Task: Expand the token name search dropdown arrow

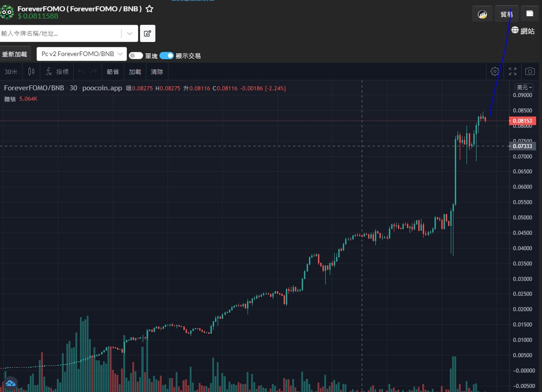Action: (129, 33)
